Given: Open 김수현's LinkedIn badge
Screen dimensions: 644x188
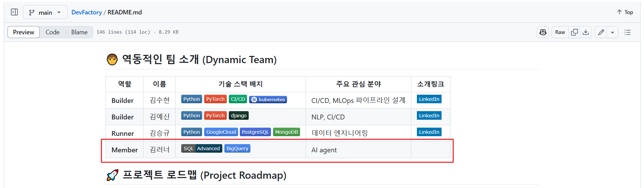Looking at the screenshot, I should [429, 99].
